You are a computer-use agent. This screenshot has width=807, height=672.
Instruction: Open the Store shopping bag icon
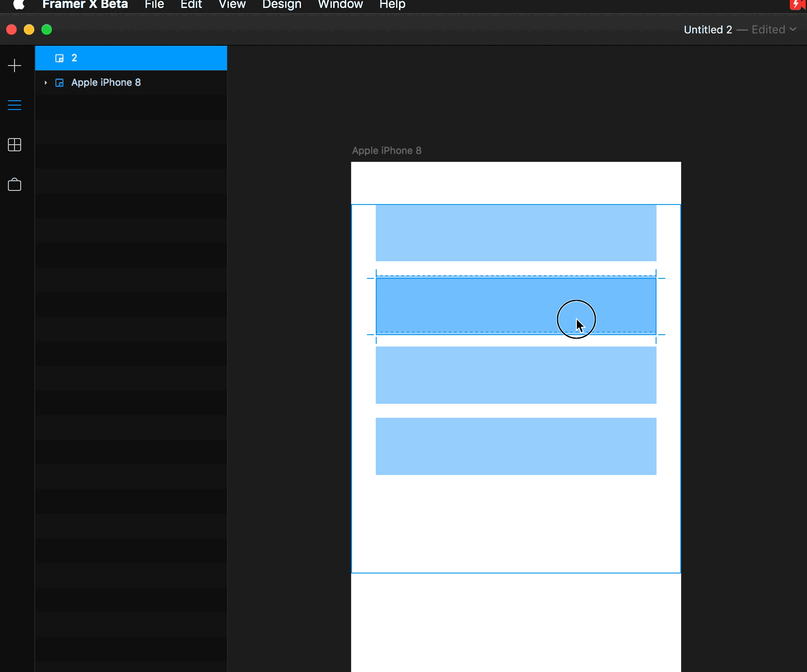(x=15, y=185)
